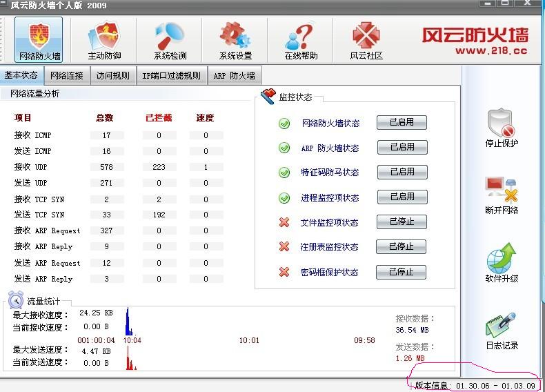Click the 网络流量分析 section header
The image size is (545, 392).
(x=34, y=94)
